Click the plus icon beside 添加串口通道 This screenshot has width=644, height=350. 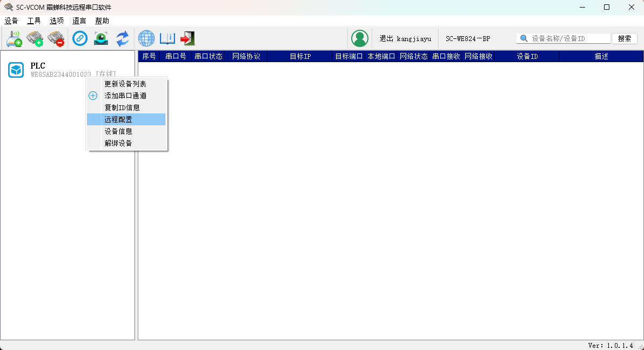(93, 96)
